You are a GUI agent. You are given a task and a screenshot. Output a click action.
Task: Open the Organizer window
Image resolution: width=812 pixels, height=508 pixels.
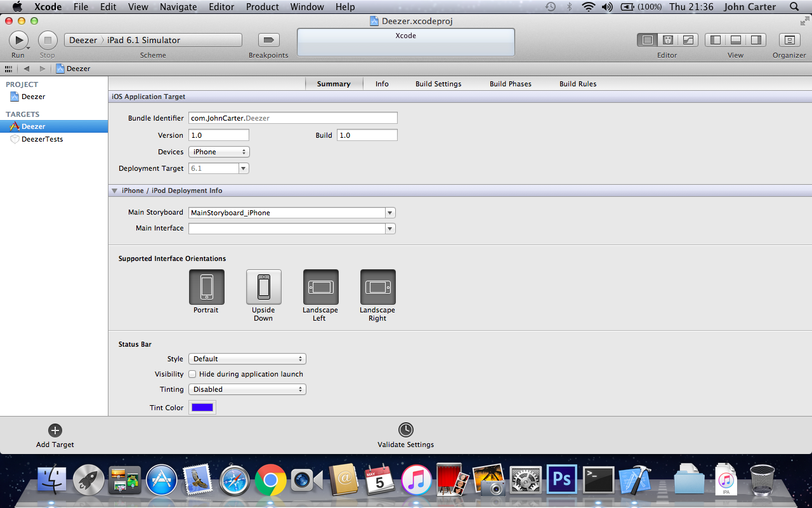click(789, 40)
